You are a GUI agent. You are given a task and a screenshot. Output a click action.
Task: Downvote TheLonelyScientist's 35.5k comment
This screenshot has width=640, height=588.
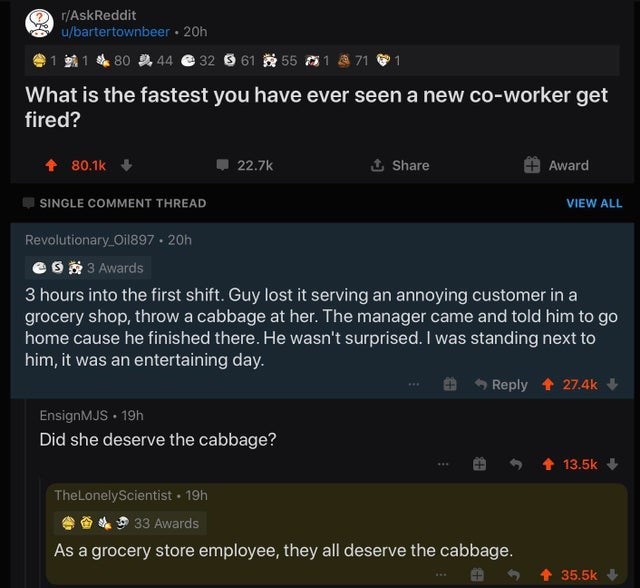point(614,574)
